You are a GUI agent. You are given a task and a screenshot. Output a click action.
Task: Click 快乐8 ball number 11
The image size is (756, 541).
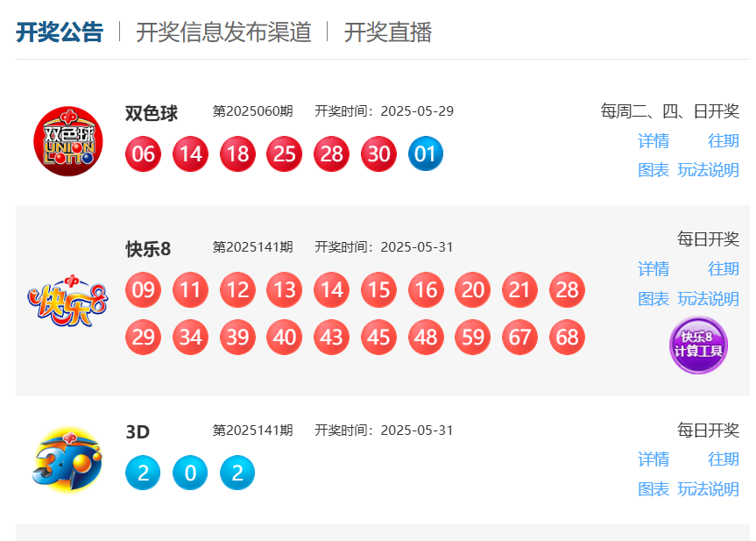point(190,290)
